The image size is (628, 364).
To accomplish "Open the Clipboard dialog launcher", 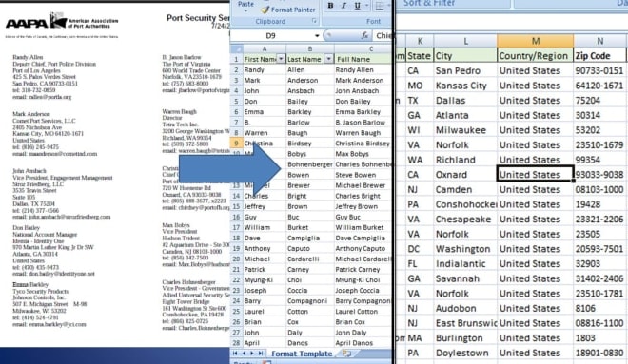I will (x=314, y=20).
